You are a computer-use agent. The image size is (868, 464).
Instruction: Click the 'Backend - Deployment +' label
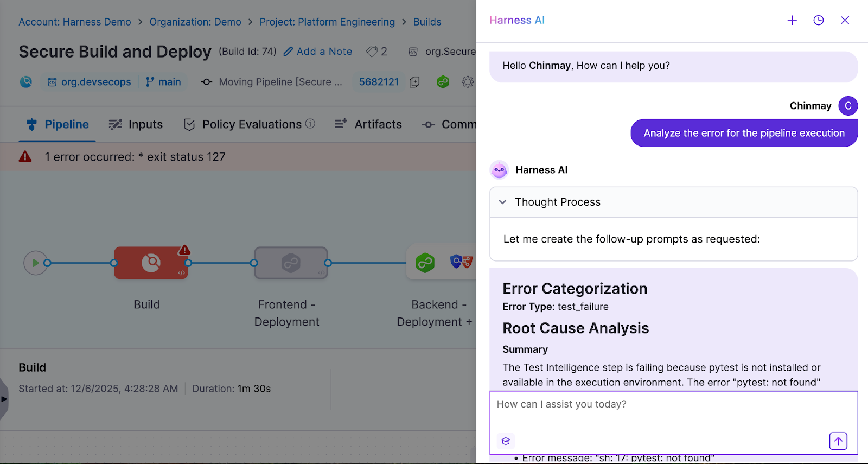pos(435,313)
